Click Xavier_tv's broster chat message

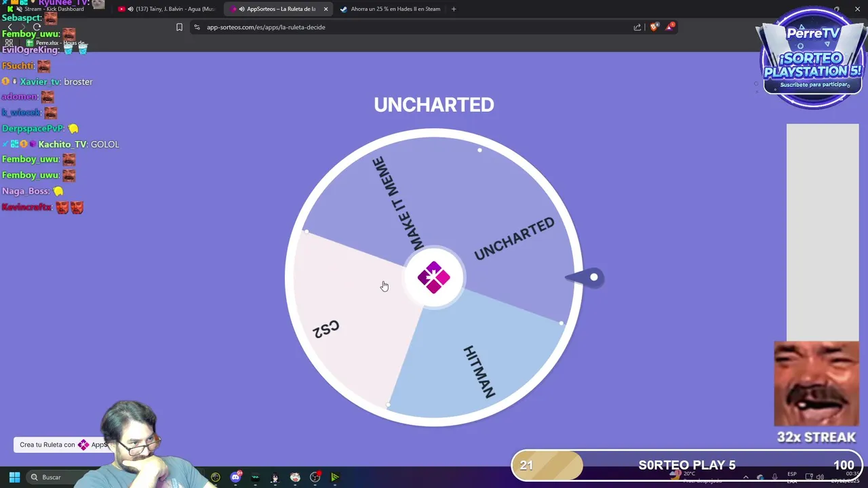tap(47, 81)
